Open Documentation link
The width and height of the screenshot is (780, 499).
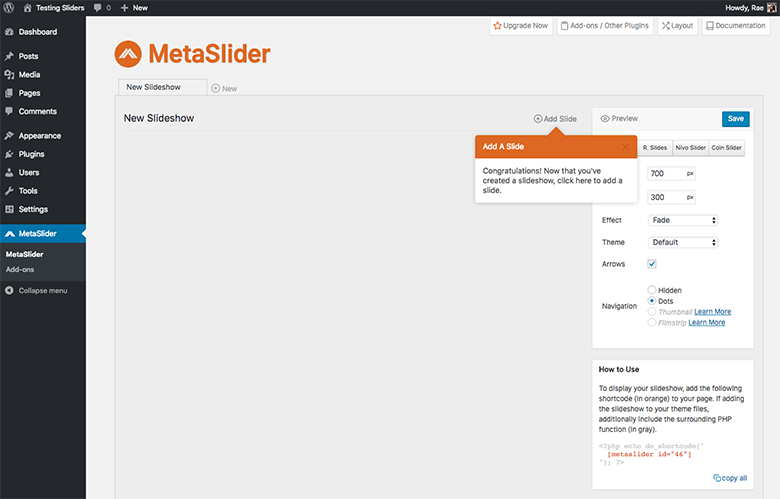click(736, 26)
